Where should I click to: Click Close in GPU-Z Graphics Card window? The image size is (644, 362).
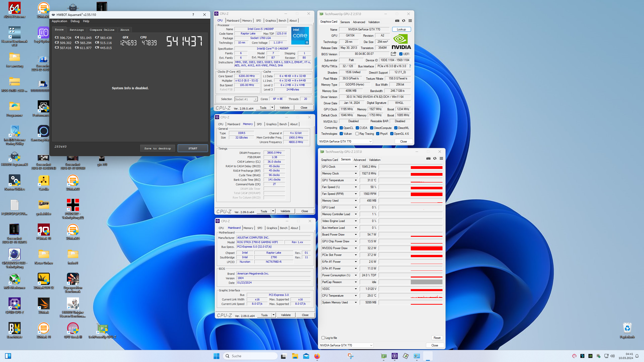pos(403,142)
